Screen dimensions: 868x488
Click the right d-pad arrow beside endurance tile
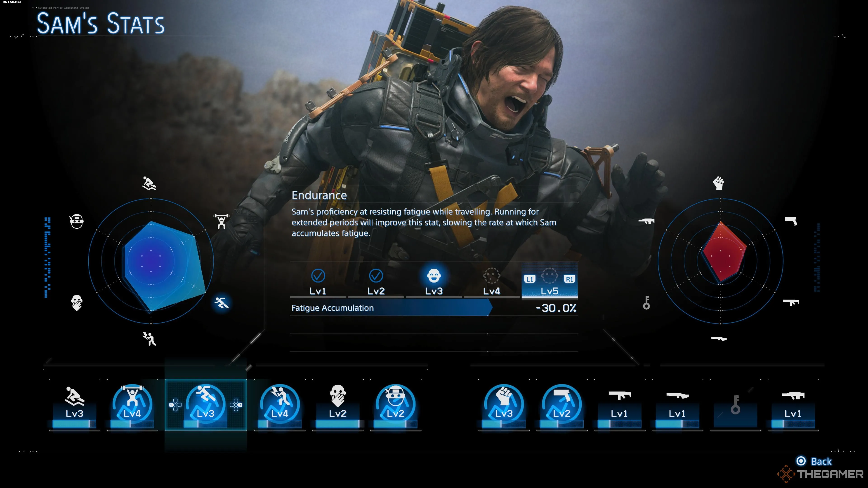(236, 405)
